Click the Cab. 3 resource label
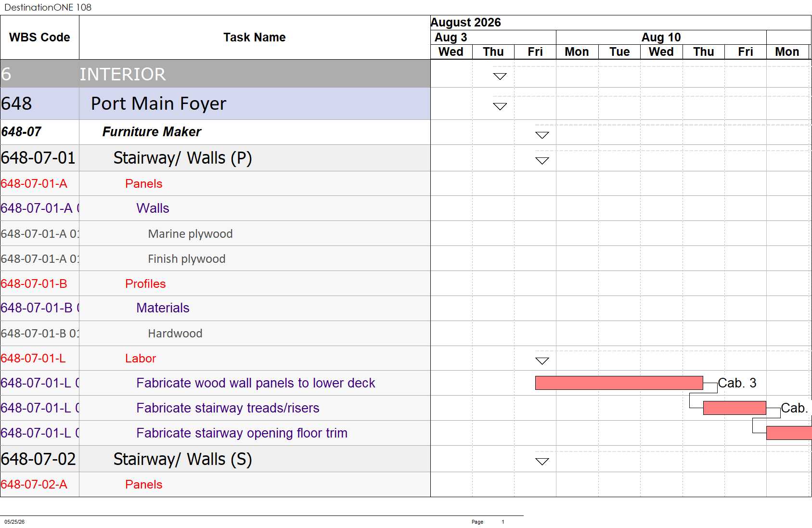Image resolution: width=812 pixels, height=528 pixels. 737,383
